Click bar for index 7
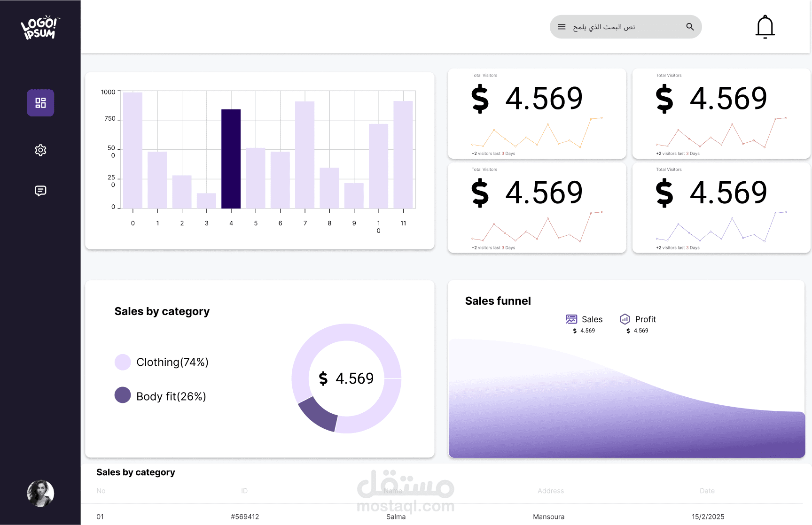The image size is (812, 525). (305, 155)
